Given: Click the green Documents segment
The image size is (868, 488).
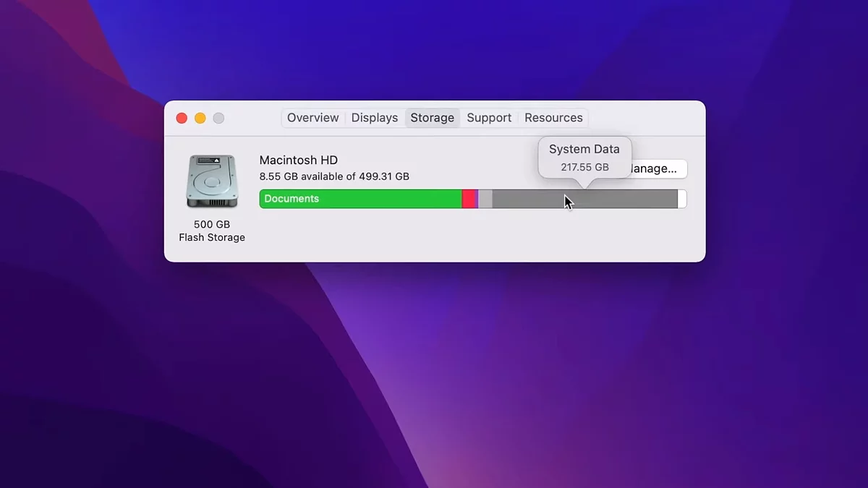Looking at the screenshot, I should point(362,199).
